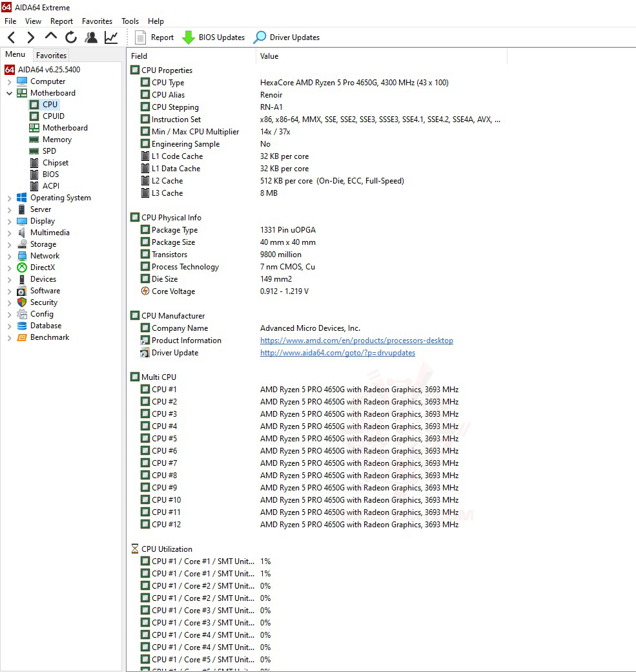This screenshot has width=636, height=672.
Task: Click the DirectX Xbox icon
Action: point(22,268)
